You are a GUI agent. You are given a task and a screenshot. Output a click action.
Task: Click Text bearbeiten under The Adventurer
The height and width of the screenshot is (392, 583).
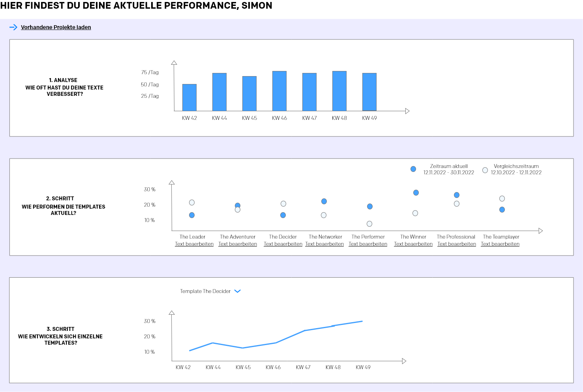[x=238, y=244]
